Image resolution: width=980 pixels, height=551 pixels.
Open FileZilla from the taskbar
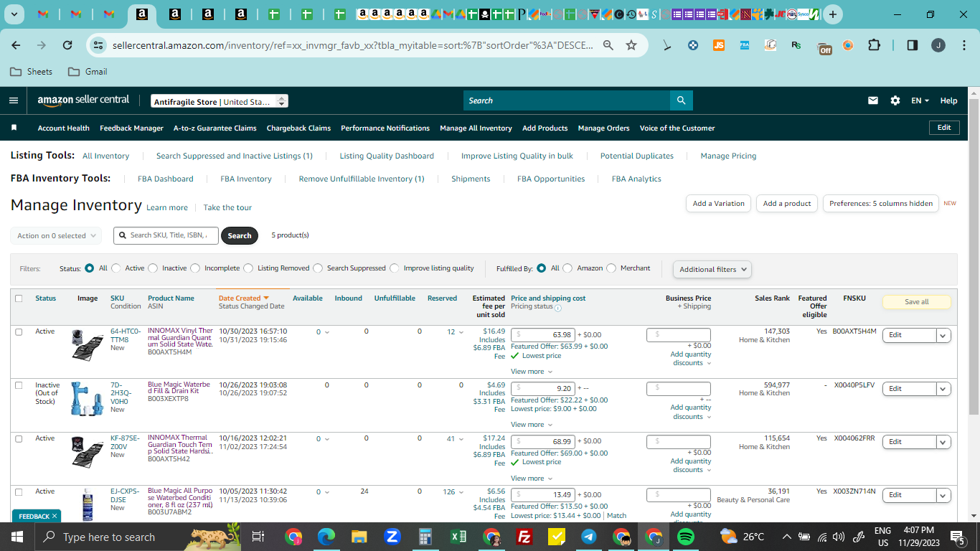point(524,537)
